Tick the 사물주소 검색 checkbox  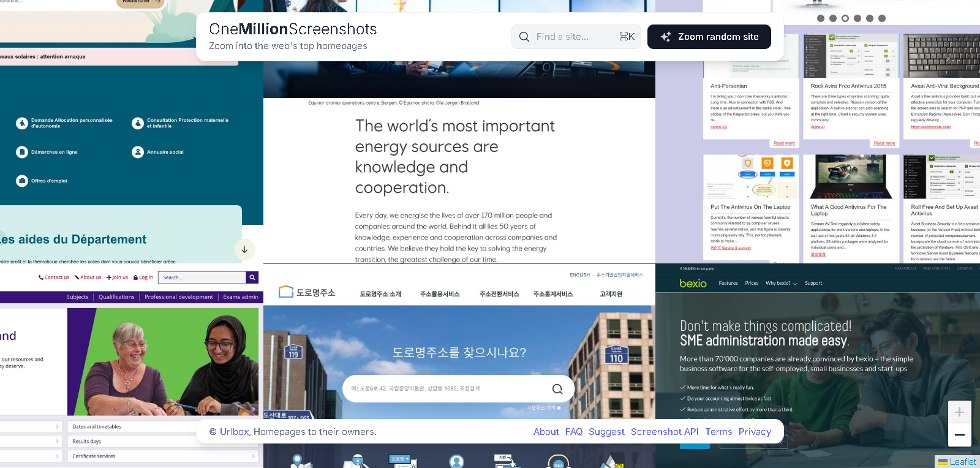click(559, 408)
